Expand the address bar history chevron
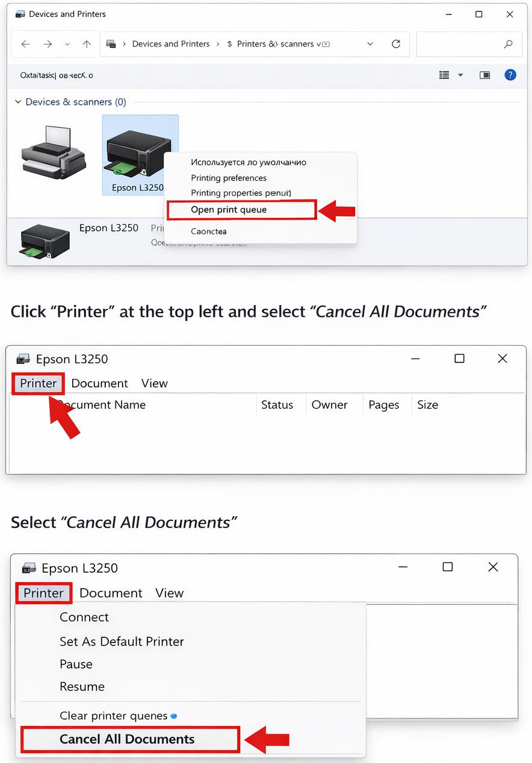 [x=370, y=44]
